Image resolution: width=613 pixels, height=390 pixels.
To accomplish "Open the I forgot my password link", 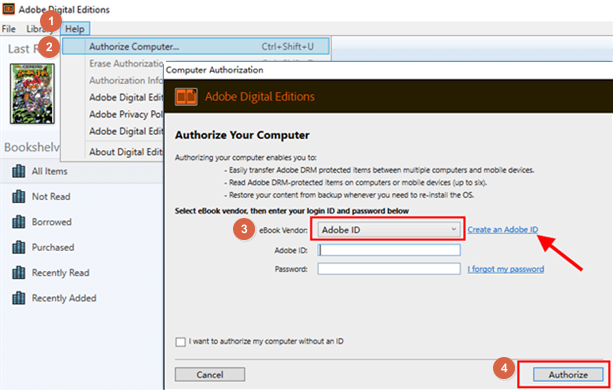I will coord(505,269).
